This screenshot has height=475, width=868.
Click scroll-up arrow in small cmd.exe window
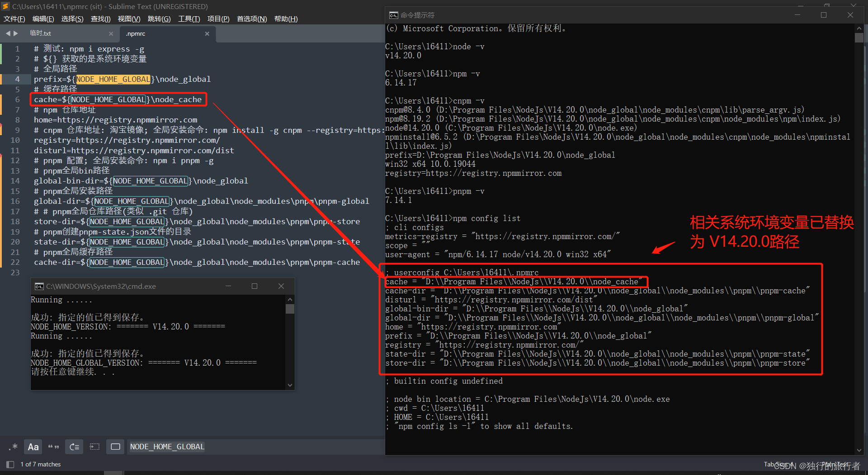[290, 300]
